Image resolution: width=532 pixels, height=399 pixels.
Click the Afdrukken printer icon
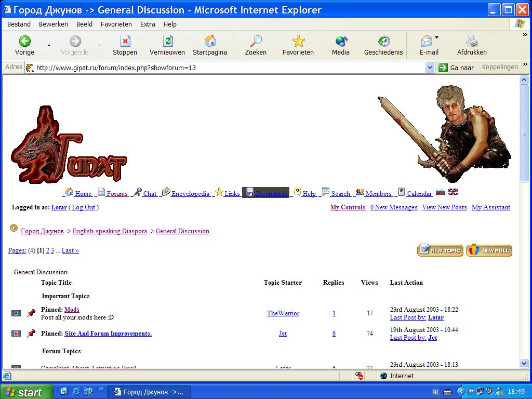(472, 42)
